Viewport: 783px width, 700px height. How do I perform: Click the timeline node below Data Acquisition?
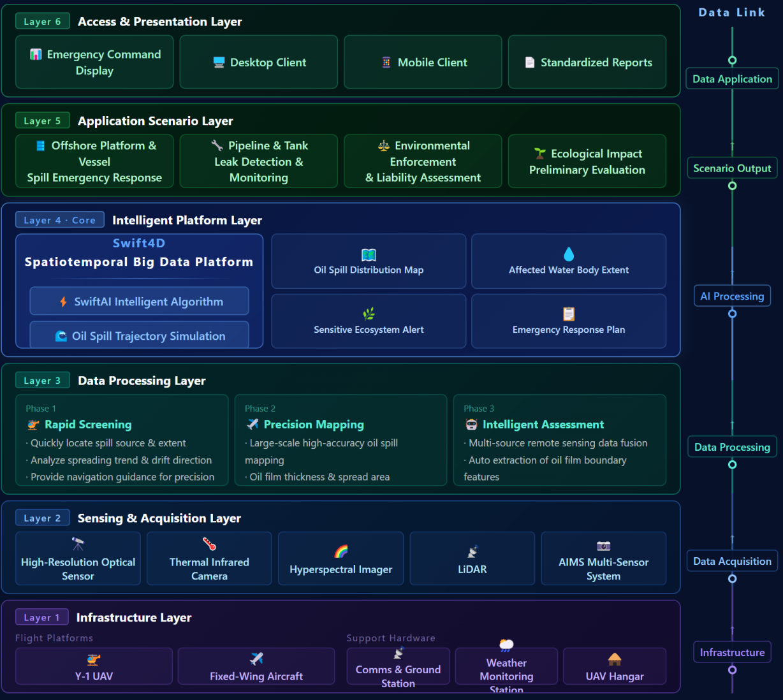732,579
